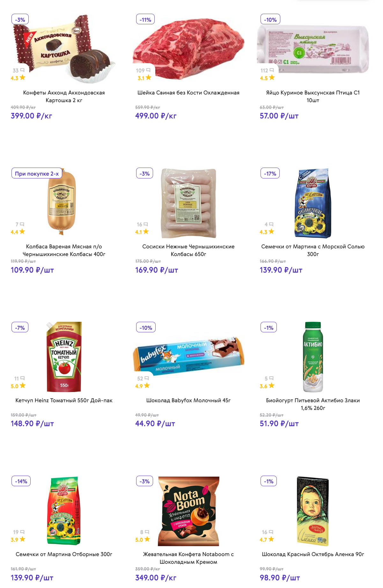Click the При покупке 2-х promo badge

tap(37, 174)
